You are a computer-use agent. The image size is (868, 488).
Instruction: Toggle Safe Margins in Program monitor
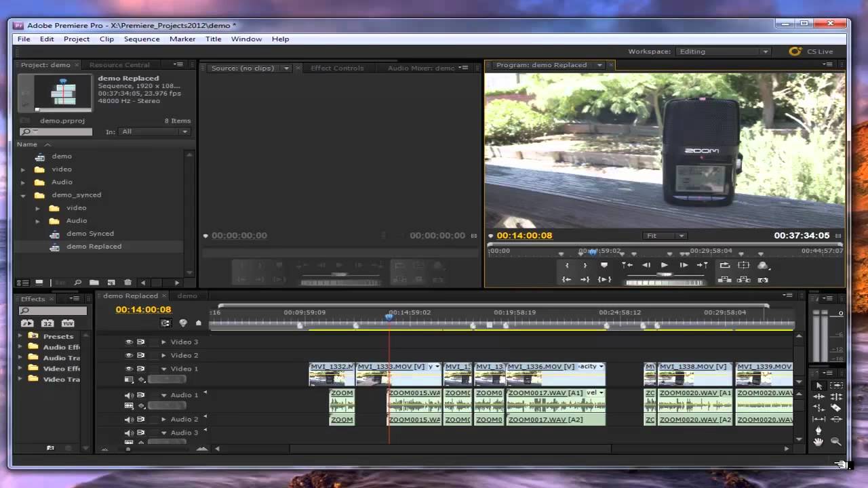[x=744, y=266]
